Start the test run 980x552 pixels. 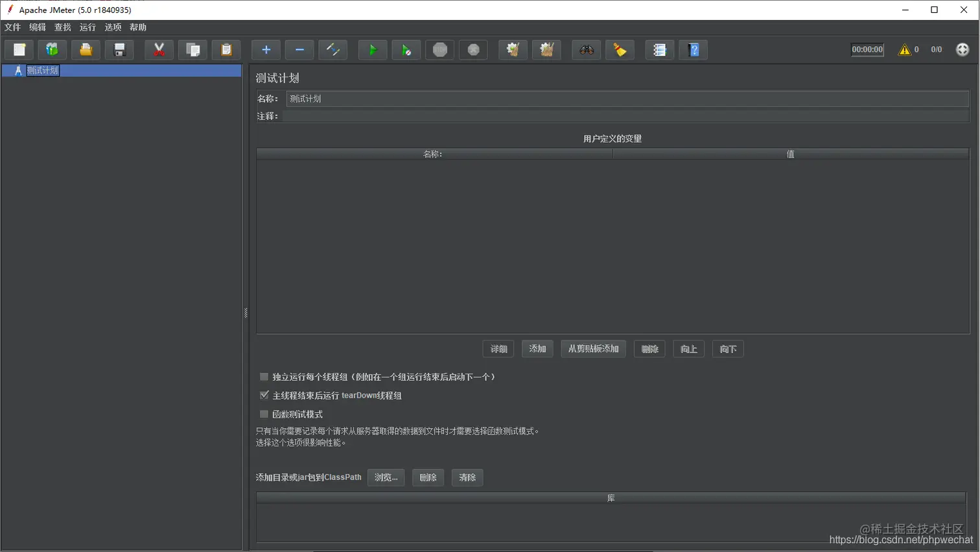(372, 49)
